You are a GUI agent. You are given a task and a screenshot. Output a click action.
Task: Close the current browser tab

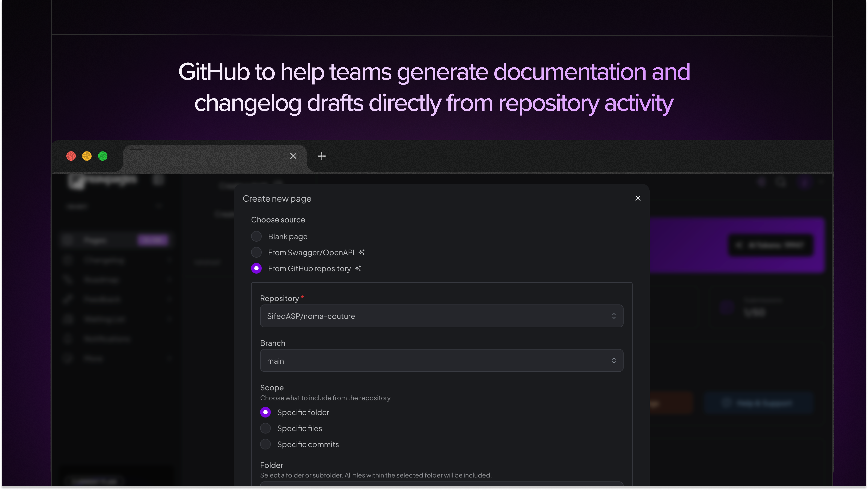click(x=293, y=156)
